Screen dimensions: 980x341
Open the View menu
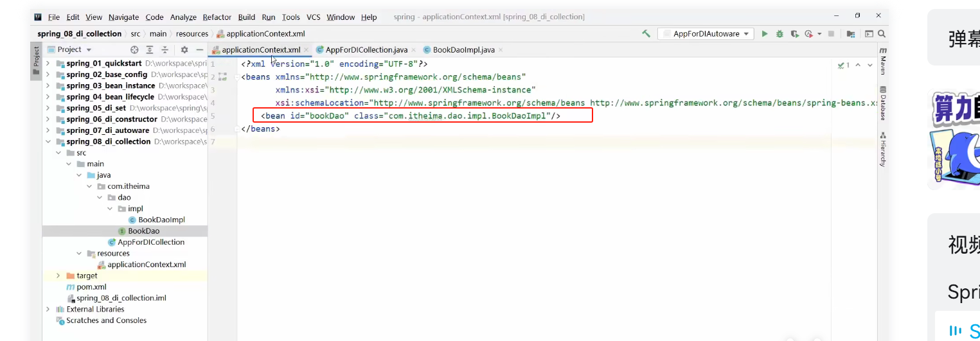(x=94, y=17)
